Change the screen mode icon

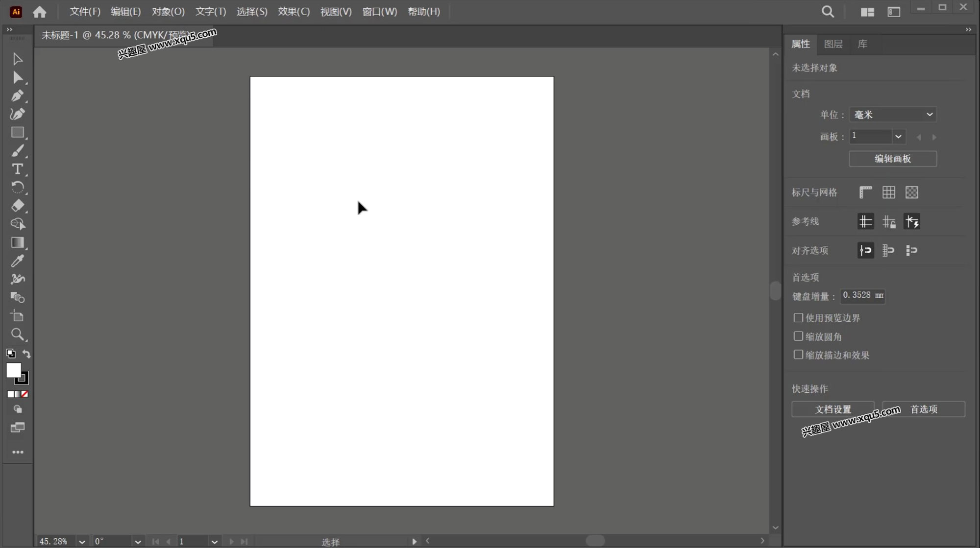click(x=18, y=428)
